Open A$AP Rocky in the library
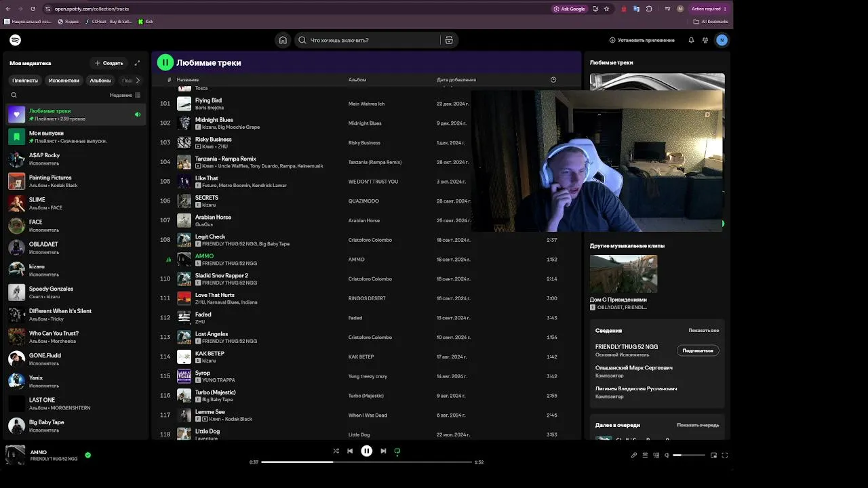The height and width of the screenshot is (488, 868). 75,159
